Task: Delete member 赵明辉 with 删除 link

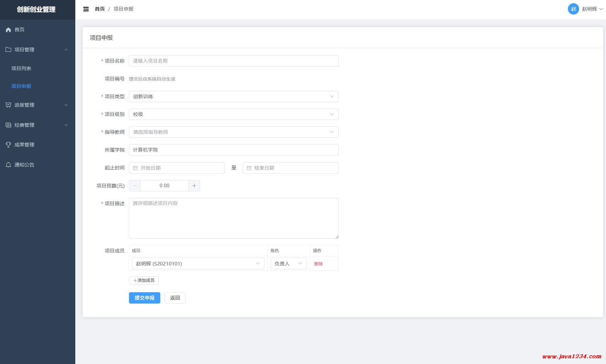Action: [x=318, y=264]
